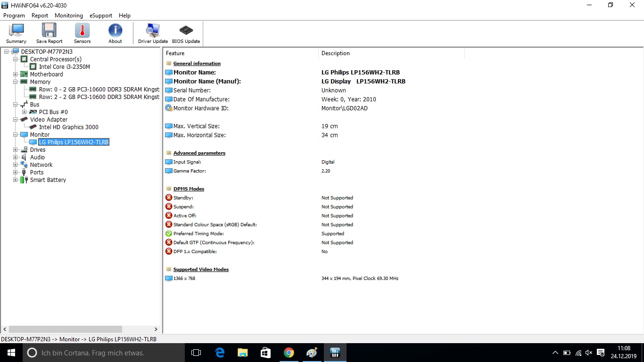Open the Summary toolbar button
644x362 pixels.
coord(16,33)
